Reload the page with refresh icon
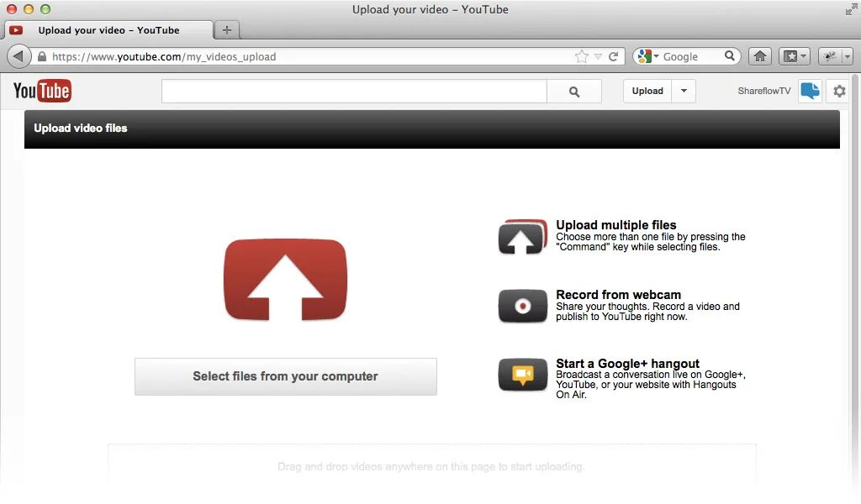This screenshot has height=504, width=861. (613, 56)
